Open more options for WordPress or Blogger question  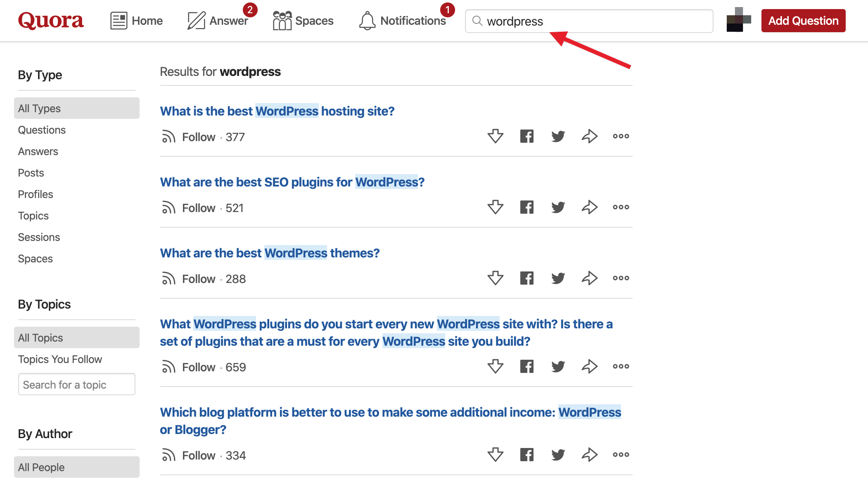621,455
